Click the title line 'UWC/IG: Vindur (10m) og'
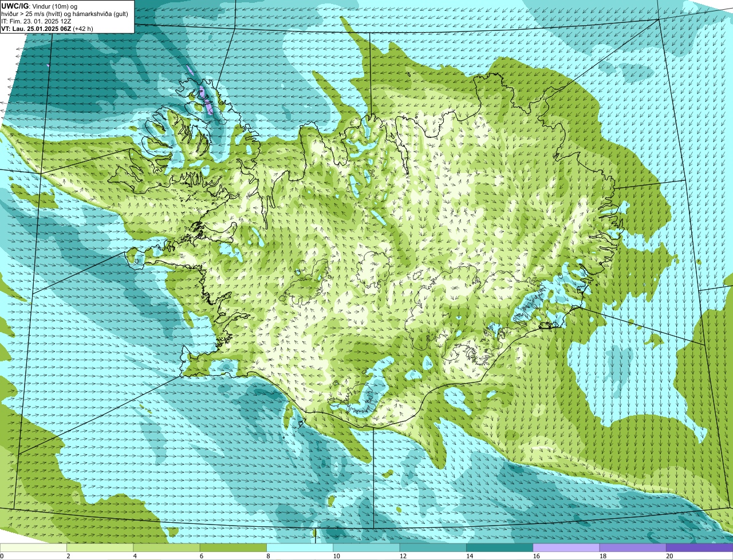This screenshot has width=733, height=560. (x=39, y=6)
